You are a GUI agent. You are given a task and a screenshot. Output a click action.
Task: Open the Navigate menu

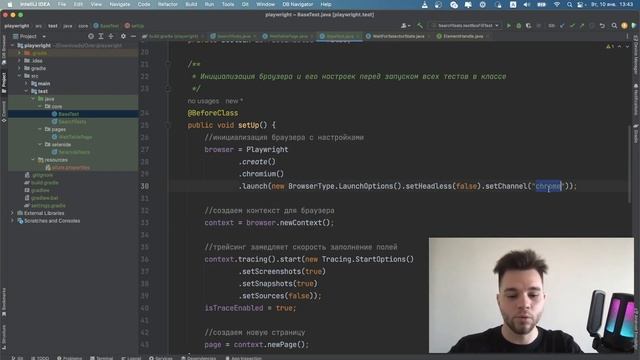point(120,4)
